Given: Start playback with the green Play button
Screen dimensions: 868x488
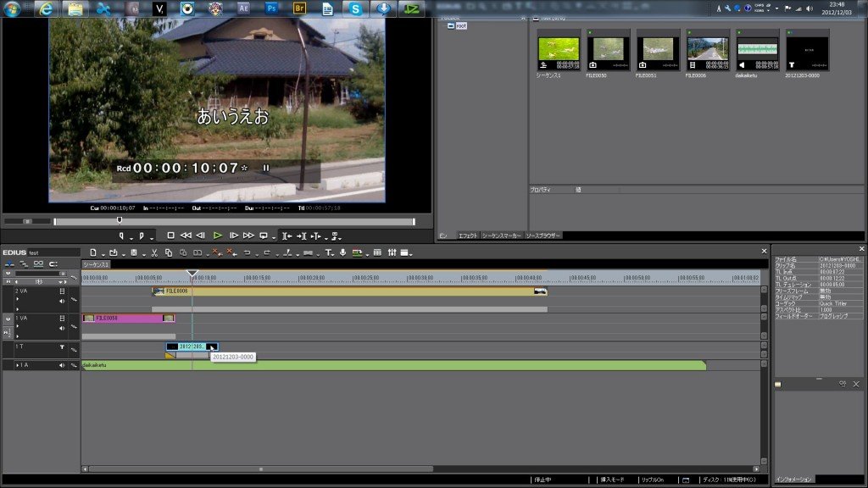Looking at the screenshot, I should click(218, 236).
